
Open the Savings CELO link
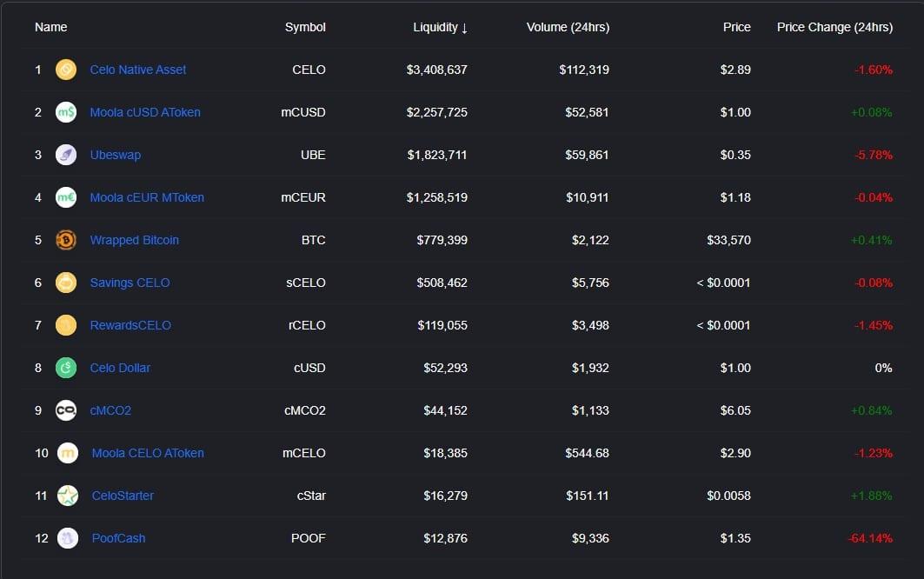130,283
